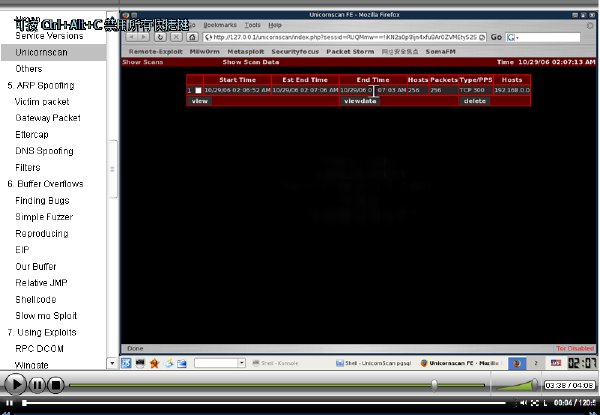Click the blue window icon in taskbar
The height and width of the screenshot is (415, 600).
pyautogui.click(x=182, y=363)
